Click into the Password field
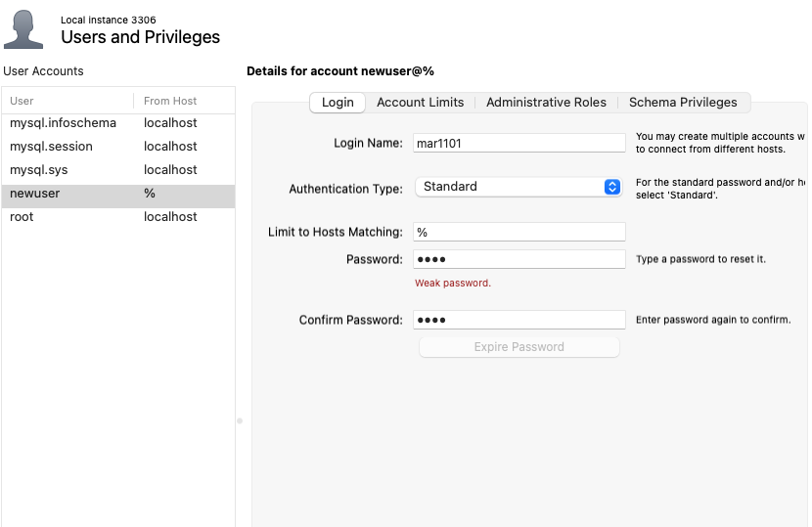This screenshot has height=527, width=812. coord(519,260)
